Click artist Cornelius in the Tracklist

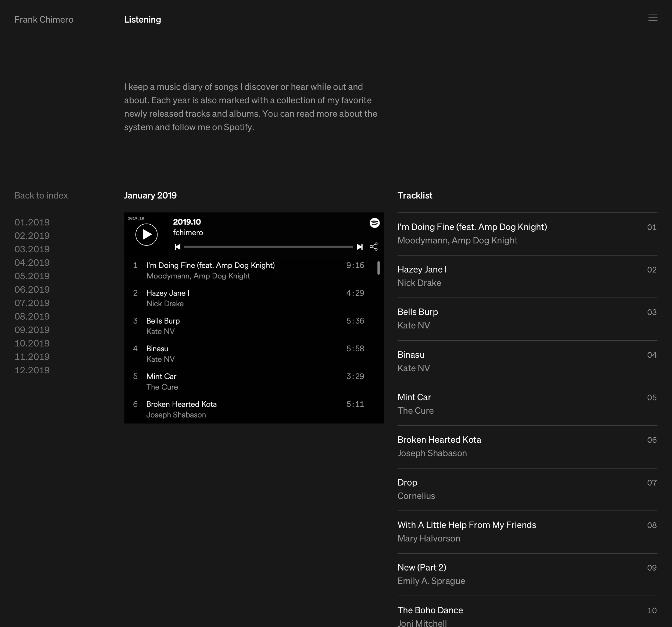(416, 496)
